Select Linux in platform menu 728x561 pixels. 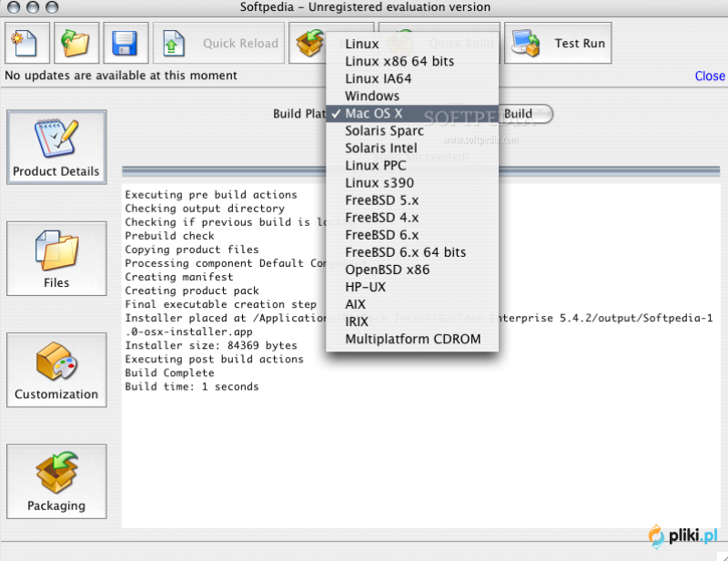tap(412, 44)
